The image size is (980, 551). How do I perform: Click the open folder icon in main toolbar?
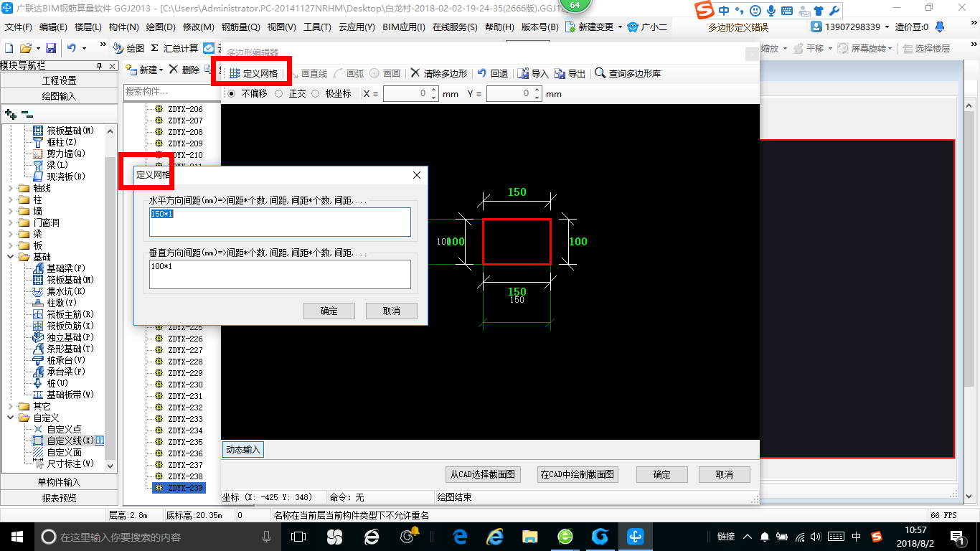pyautogui.click(x=25, y=48)
